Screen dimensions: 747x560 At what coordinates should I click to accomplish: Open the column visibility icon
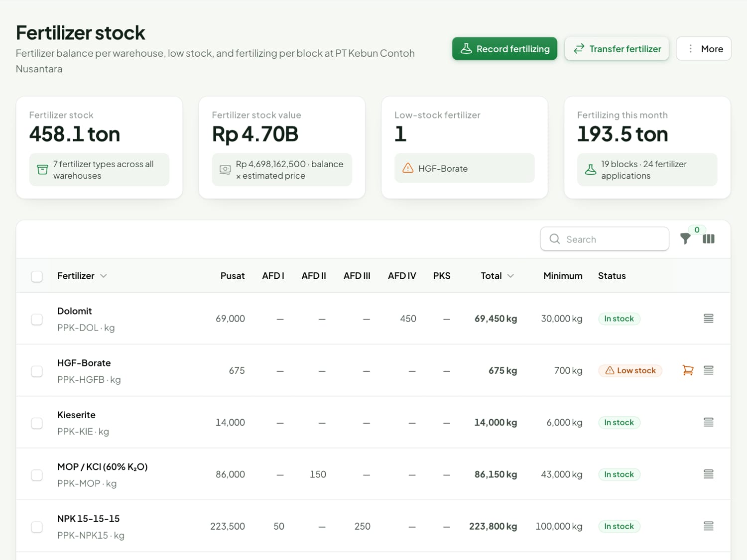coord(709,239)
